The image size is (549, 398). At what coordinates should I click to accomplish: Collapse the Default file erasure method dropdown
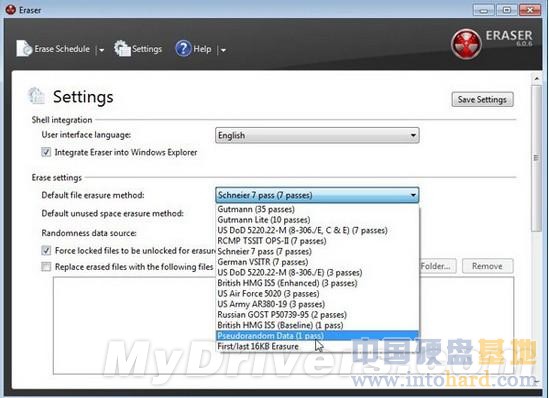click(317, 195)
